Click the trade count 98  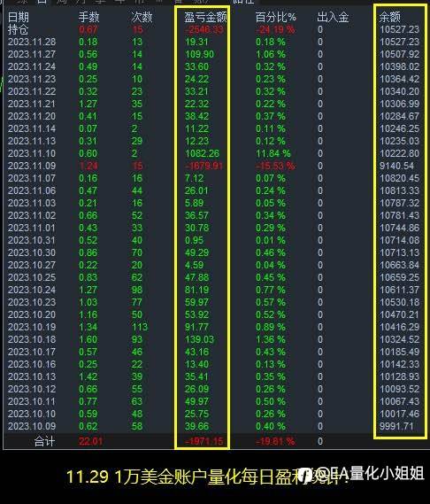click(137, 290)
